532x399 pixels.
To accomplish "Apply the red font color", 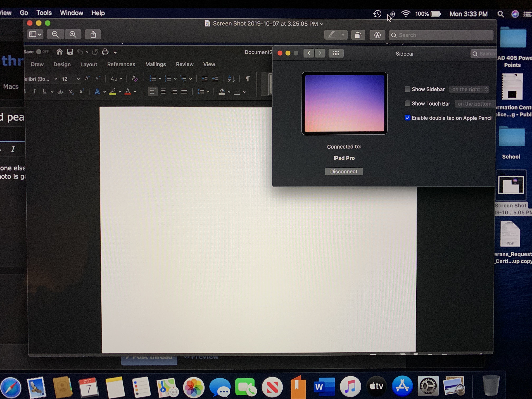I will 128,92.
